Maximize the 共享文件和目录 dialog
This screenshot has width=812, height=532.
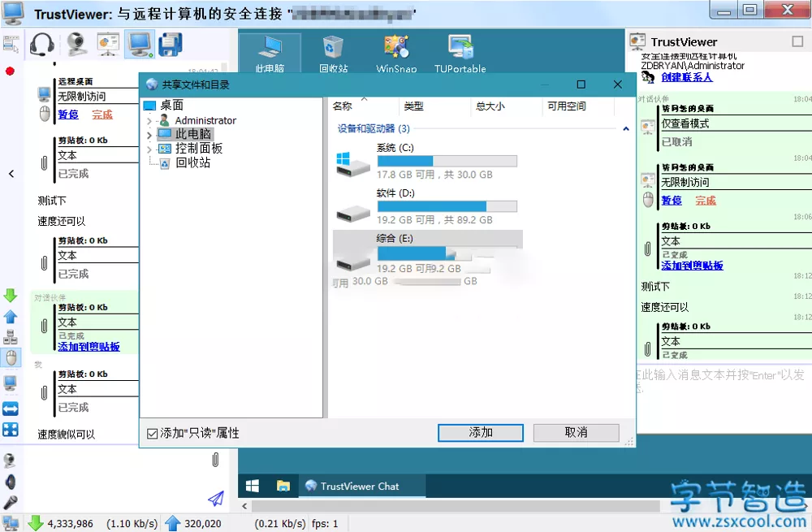click(x=581, y=84)
